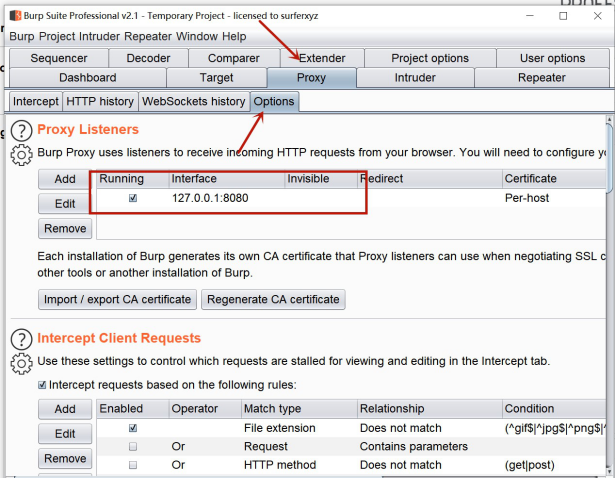Viewport: 616px width, 478px height.
Task: Open the Proxy Listeners gear settings icon
Action: pos(21,154)
